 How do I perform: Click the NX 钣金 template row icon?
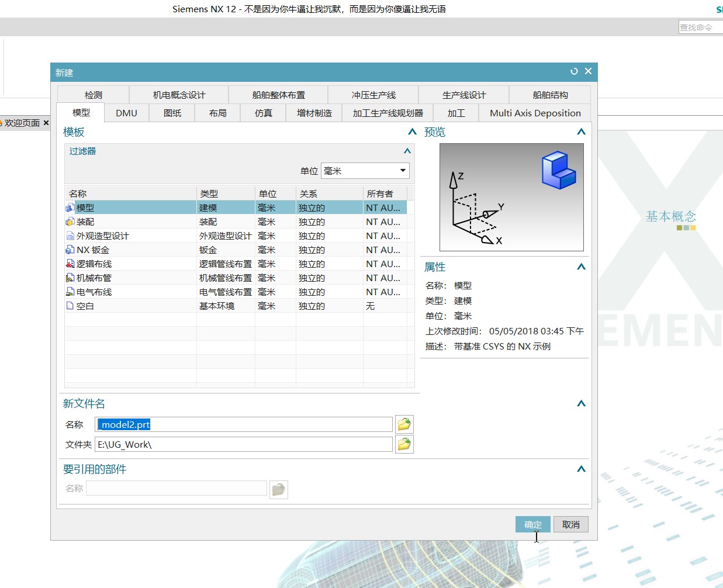70,250
